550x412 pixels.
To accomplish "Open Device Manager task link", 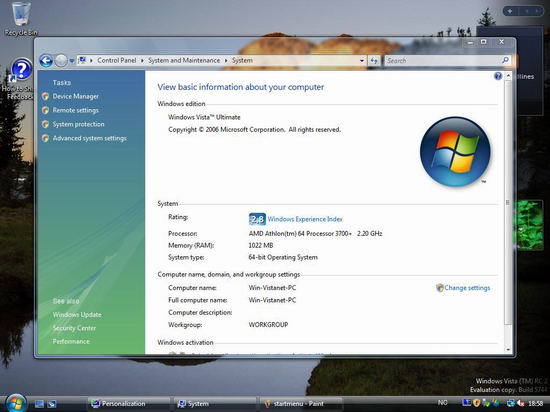I will point(75,96).
